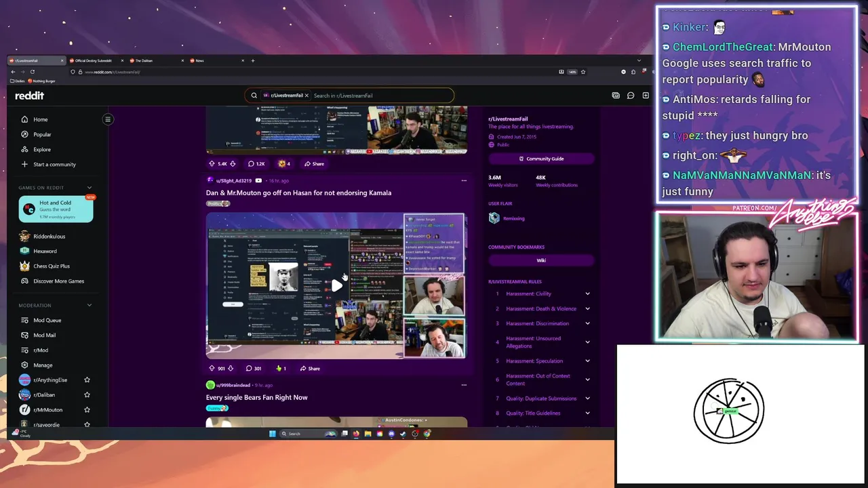The width and height of the screenshot is (868, 488).
Task: Reload the page in browser toolbar
Action: [x=32, y=72]
